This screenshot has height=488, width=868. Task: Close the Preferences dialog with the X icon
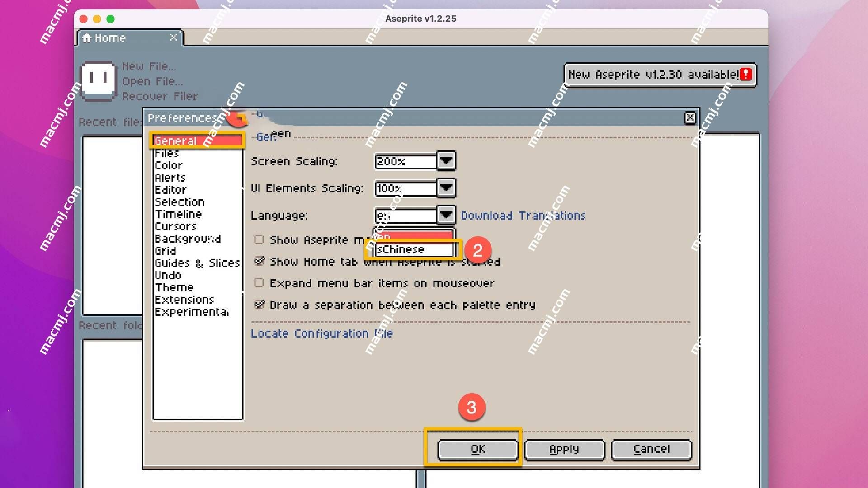point(690,118)
